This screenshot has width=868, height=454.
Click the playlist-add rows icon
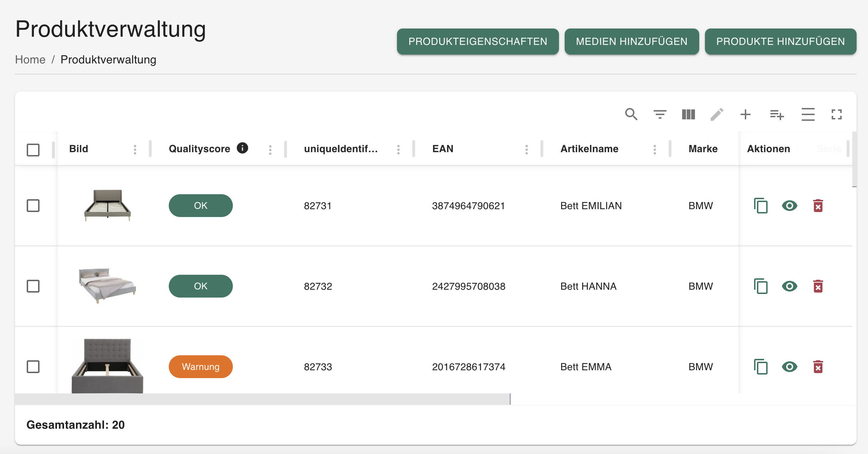tap(777, 115)
